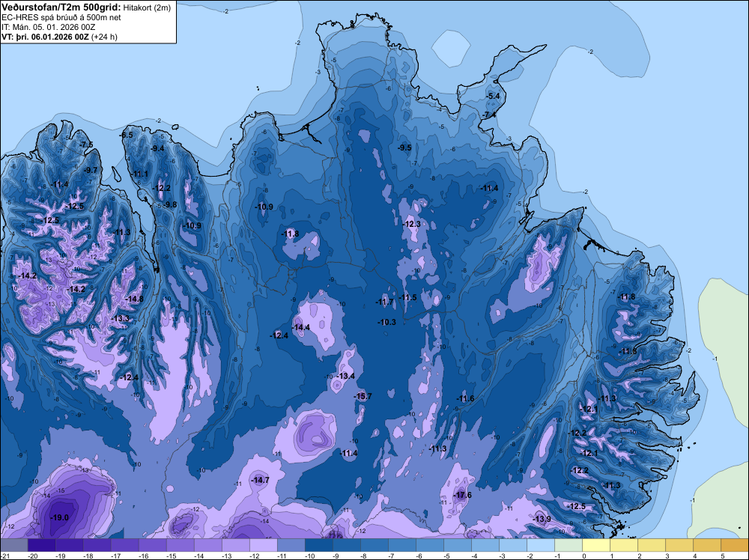Pick the -12 legend color swatch
Screen dimensions: 749x560
263,545
